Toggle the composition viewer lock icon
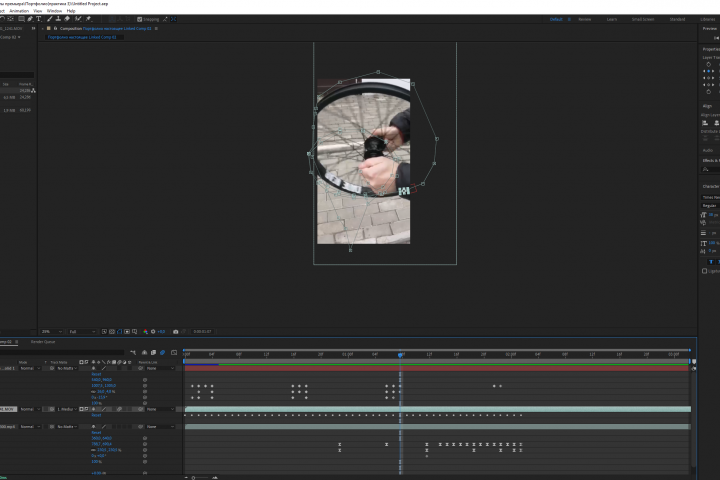 pos(56,28)
